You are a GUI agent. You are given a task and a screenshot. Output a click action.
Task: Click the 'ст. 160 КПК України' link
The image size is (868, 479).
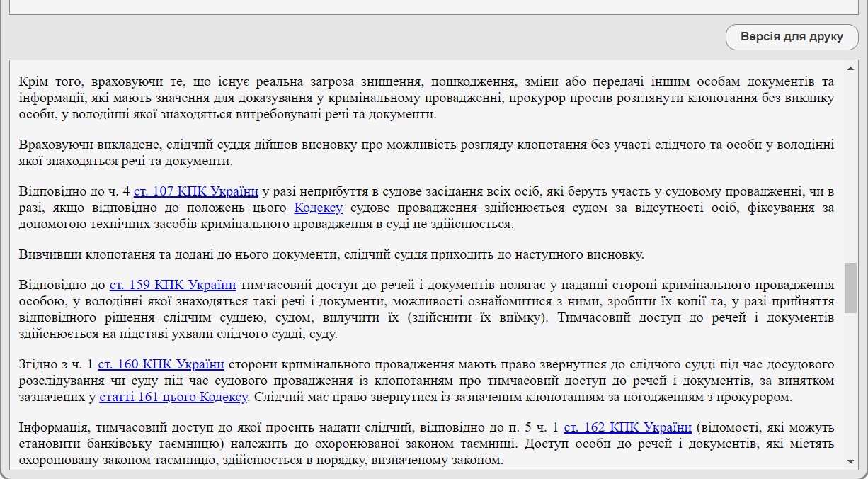[161, 364]
